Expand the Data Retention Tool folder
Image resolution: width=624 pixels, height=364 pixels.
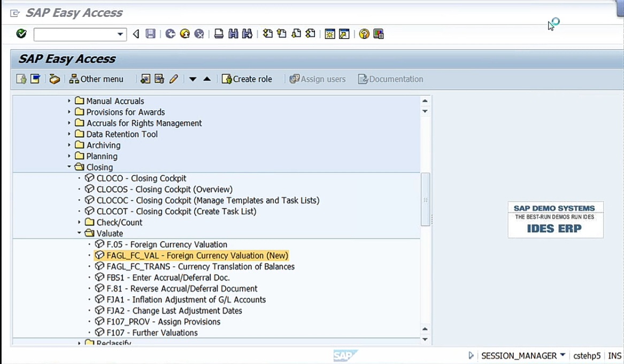69,134
